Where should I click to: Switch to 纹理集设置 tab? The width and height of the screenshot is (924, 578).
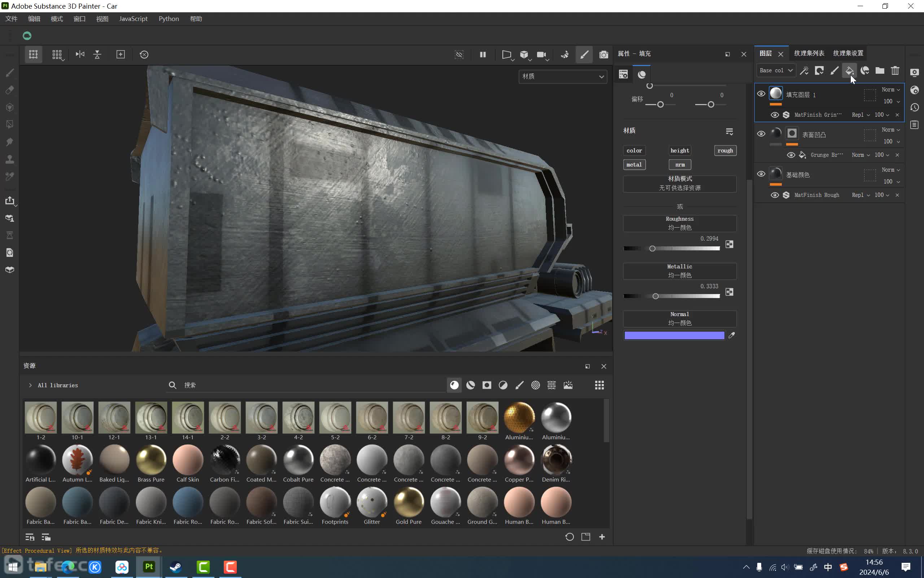(x=848, y=53)
